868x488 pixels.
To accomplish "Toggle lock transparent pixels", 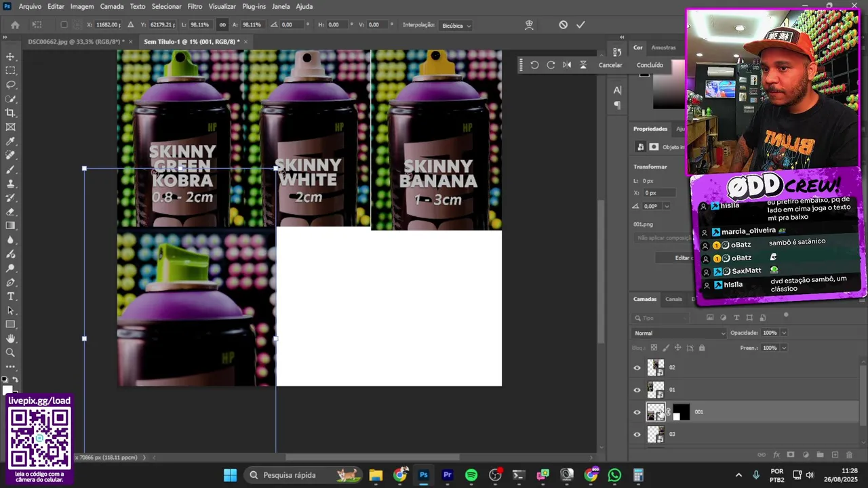I will click(x=654, y=348).
